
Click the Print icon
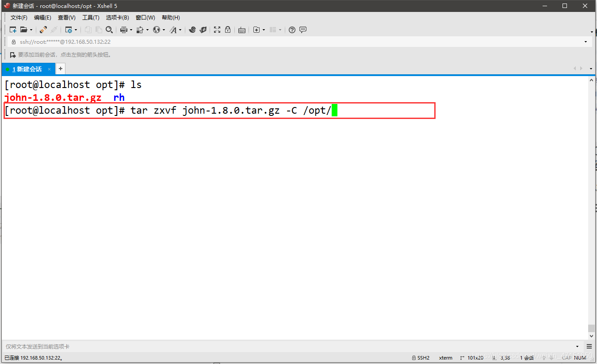point(124,30)
